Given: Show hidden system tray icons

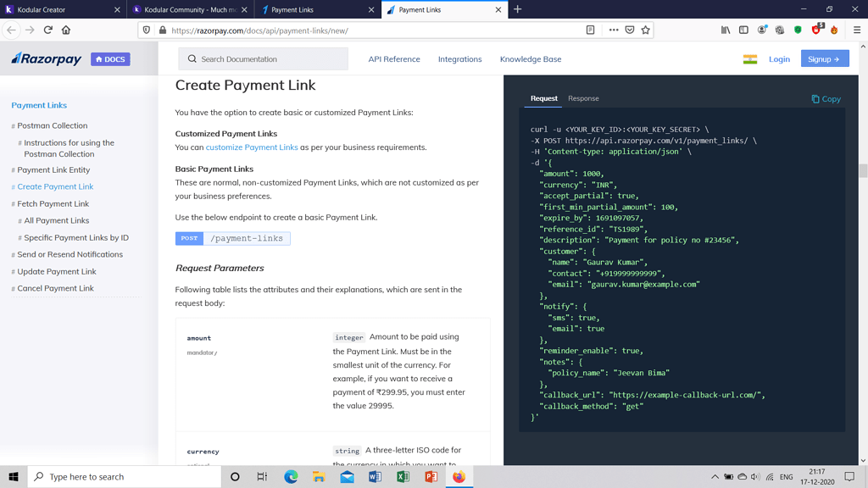Looking at the screenshot, I should pyautogui.click(x=715, y=477).
